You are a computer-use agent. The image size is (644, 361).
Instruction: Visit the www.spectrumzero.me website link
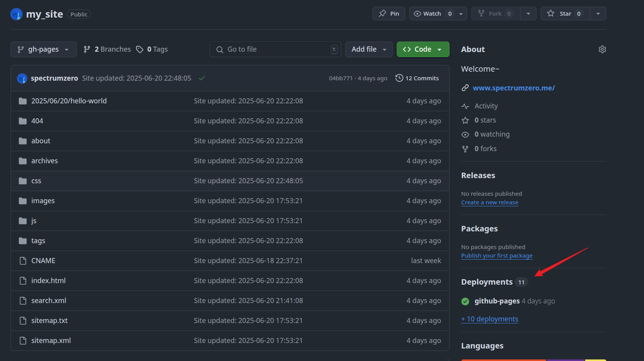pyautogui.click(x=513, y=88)
